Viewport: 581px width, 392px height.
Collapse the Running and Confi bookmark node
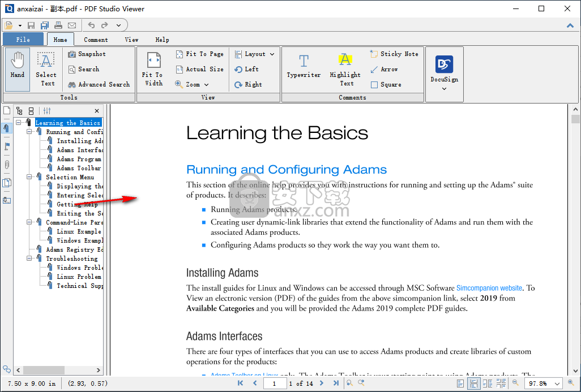click(x=29, y=131)
